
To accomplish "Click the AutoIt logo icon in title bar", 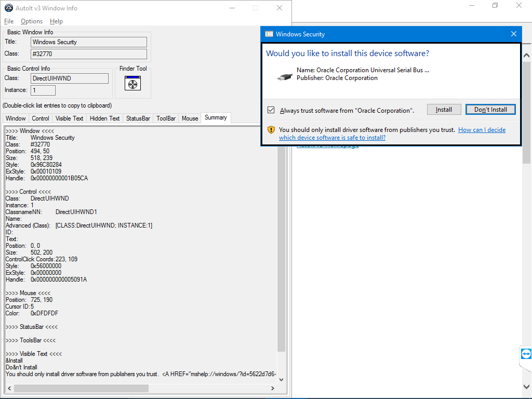I will 8,8.
